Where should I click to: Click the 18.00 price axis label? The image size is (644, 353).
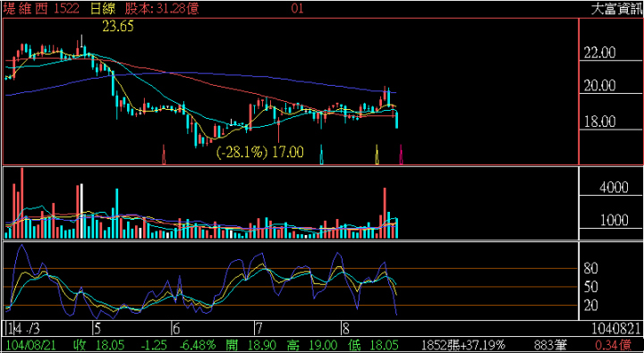coord(600,122)
